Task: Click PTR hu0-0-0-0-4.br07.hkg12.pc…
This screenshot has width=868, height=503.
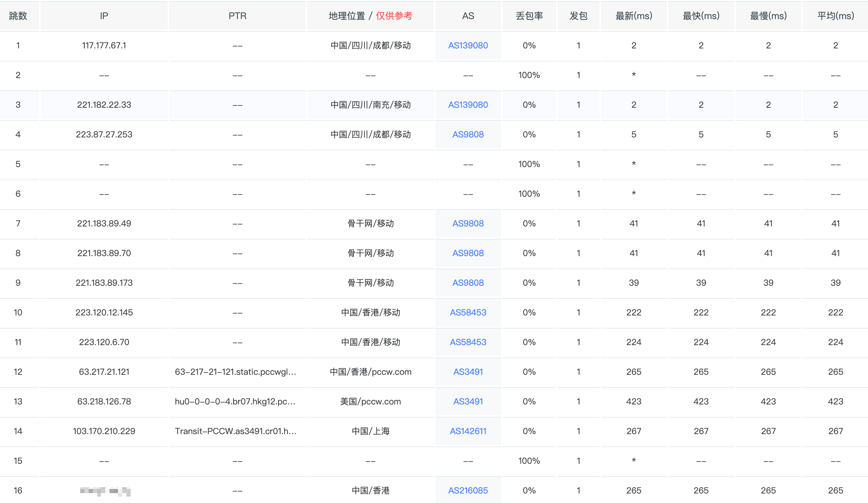Action: point(236,402)
